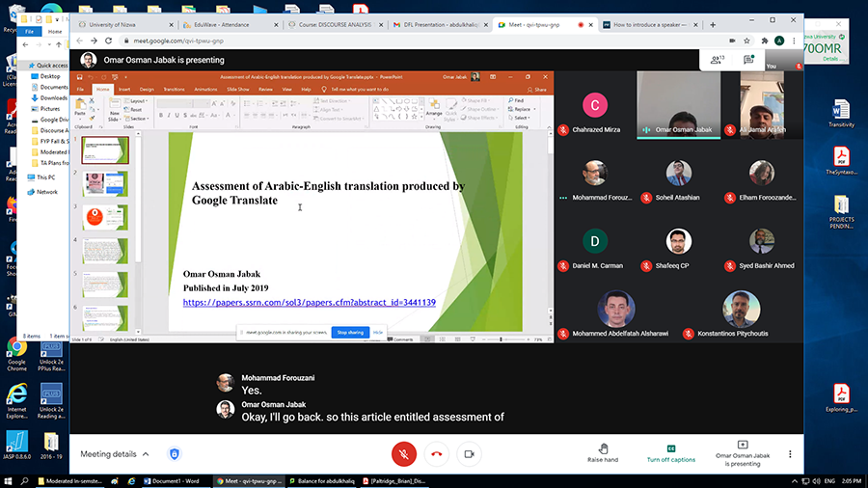This screenshot has height=488, width=868.
Task: Open a new Chrome tab
Action: [713, 25]
